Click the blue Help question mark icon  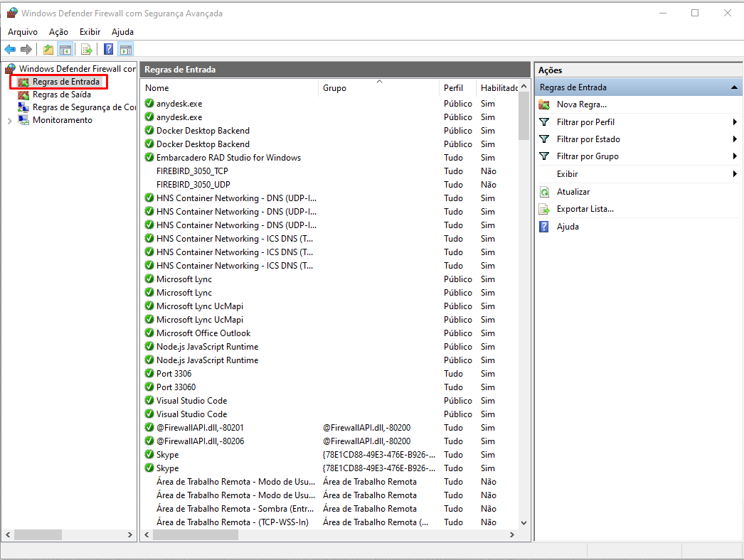[x=108, y=49]
